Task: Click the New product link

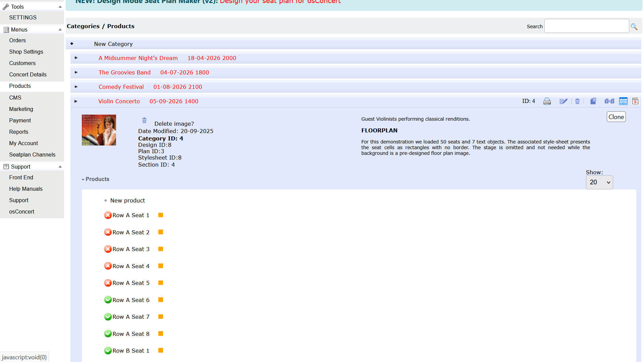Action: point(127,200)
